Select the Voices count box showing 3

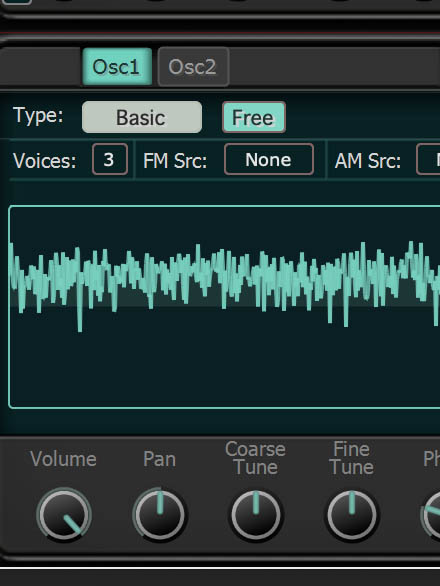[110, 159]
